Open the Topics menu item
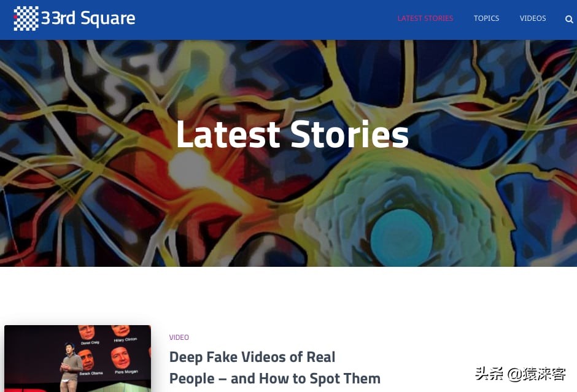This screenshot has width=577, height=392. pyautogui.click(x=486, y=18)
